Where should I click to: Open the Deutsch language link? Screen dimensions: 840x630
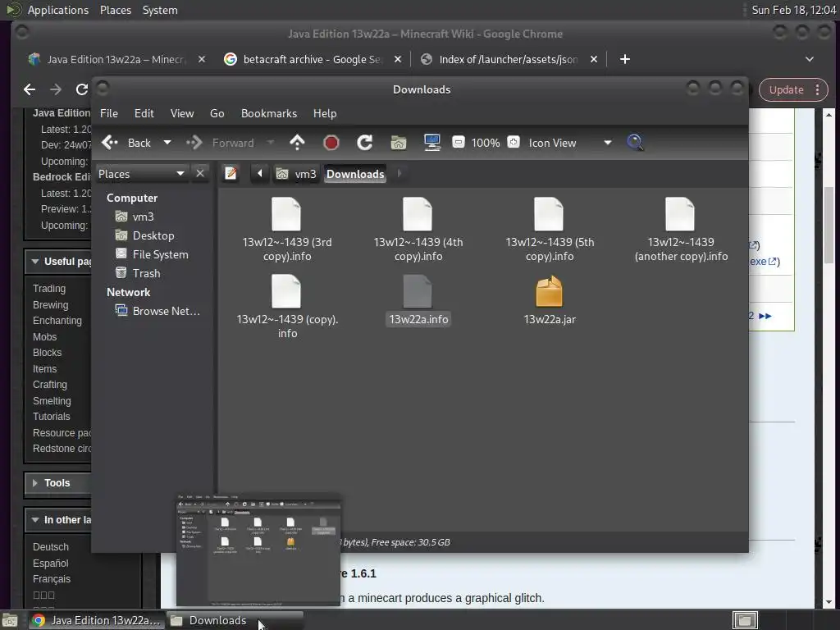point(51,547)
